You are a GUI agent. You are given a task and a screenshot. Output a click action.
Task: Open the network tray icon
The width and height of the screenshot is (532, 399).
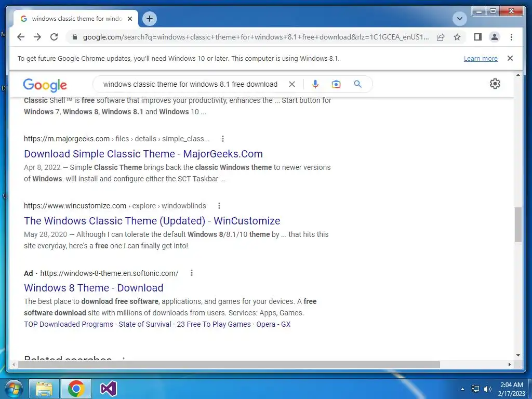pos(475,389)
